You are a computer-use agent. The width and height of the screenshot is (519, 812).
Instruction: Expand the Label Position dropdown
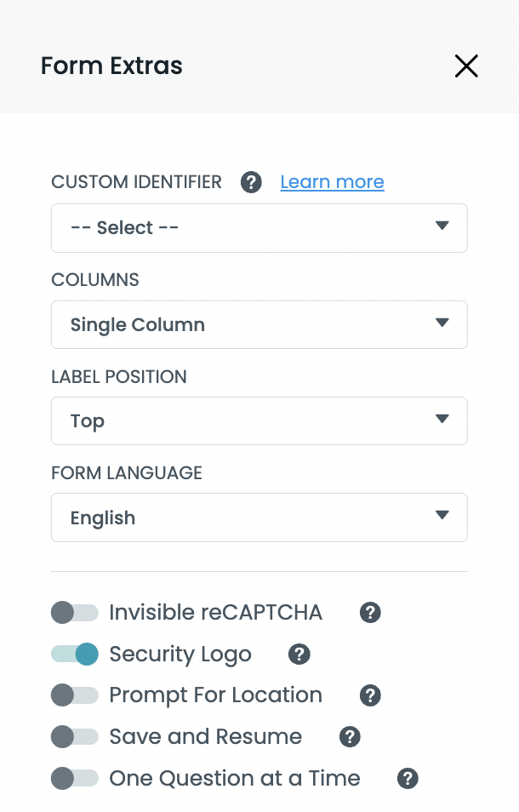pos(259,420)
